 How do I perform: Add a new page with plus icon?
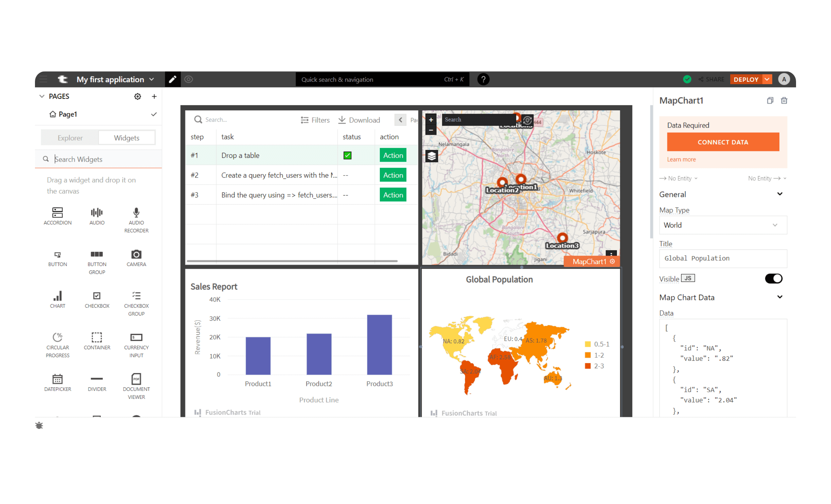click(154, 96)
